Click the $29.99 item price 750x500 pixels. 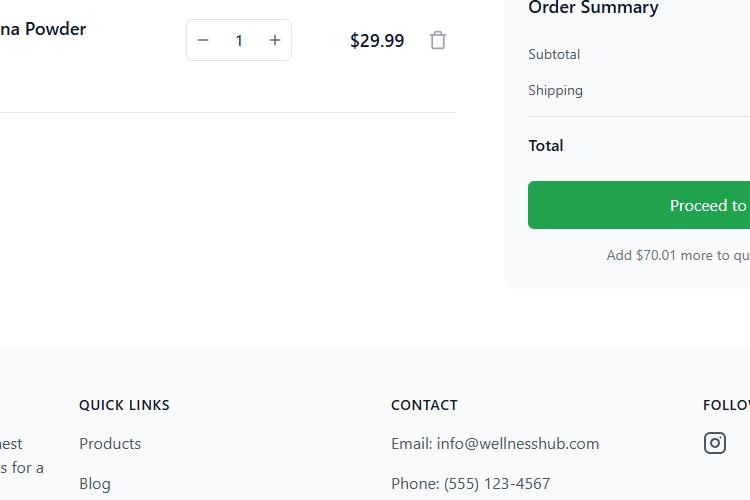pyautogui.click(x=377, y=41)
